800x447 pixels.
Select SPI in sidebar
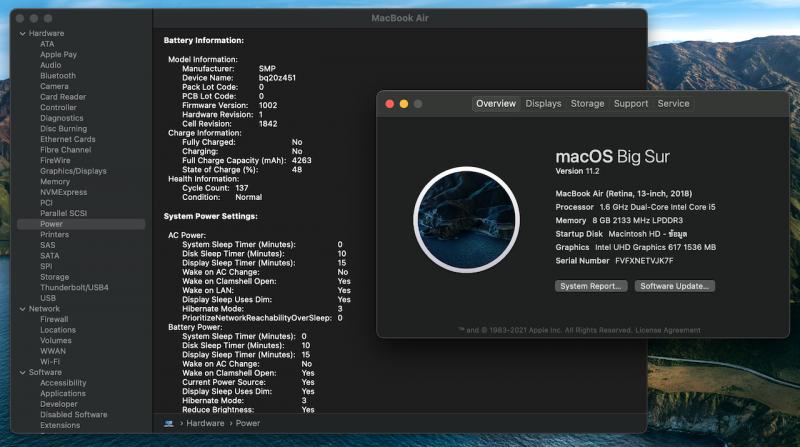click(x=46, y=266)
